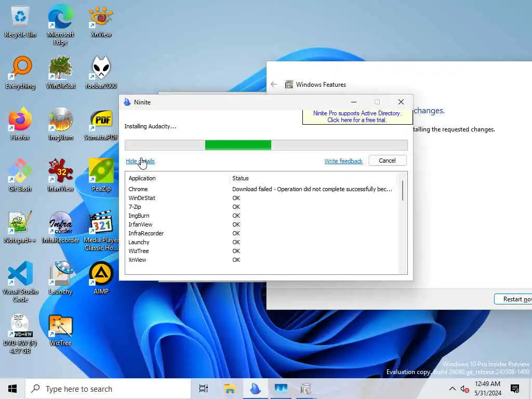Click the SumatraPDF desktop icon
The height and width of the screenshot is (399, 532).
click(101, 124)
